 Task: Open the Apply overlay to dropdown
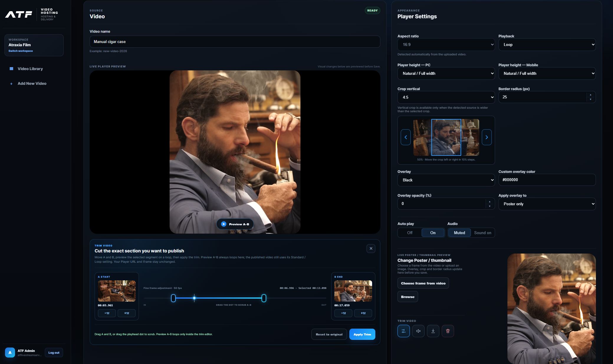[x=547, y=204]
